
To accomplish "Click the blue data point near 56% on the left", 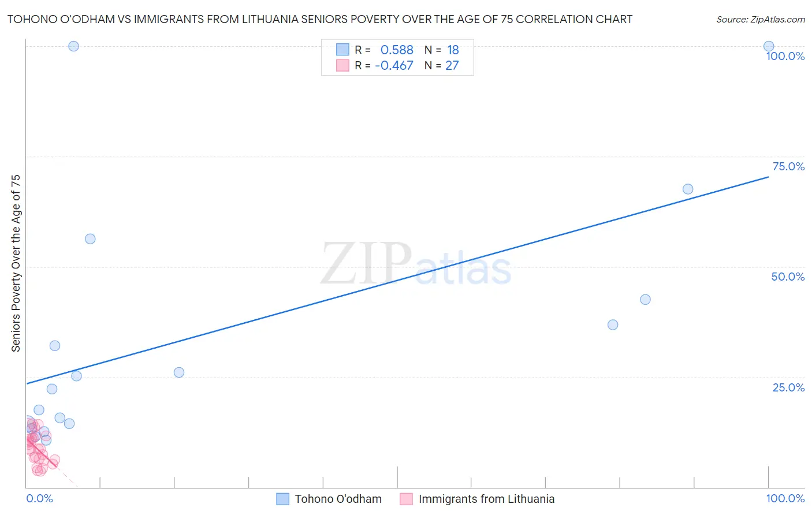I will [90, 239].
